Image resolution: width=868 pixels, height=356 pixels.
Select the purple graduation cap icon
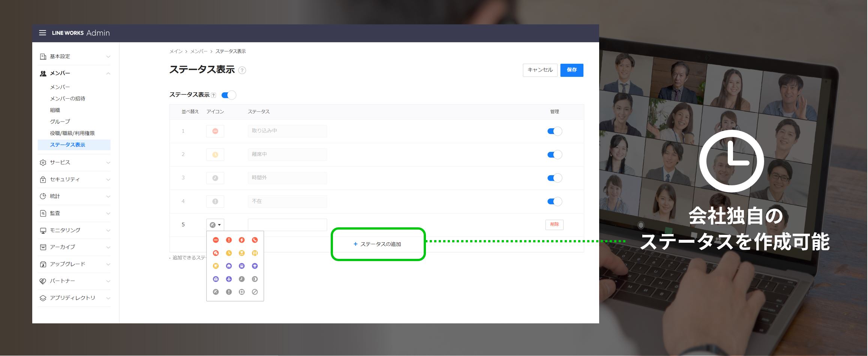tap(255, 266)
